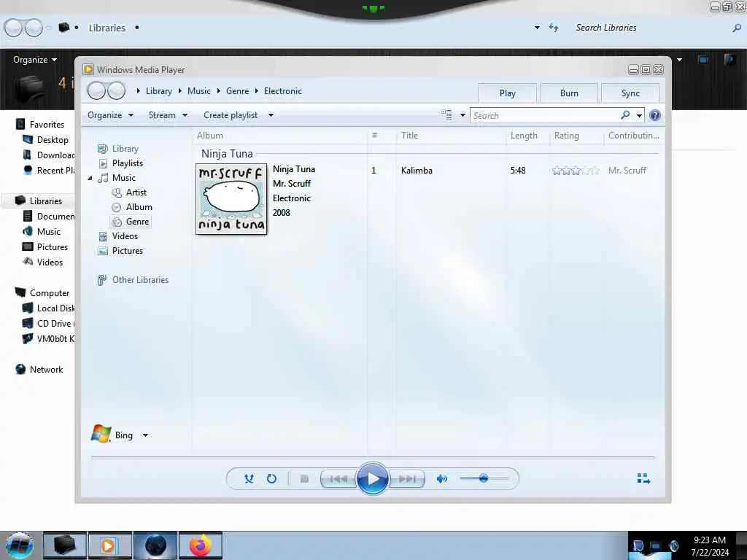The height and width of the screenshot is (560, 747).
Task: Sort by the Title column header
Action: pyautogui.click(x=451, y=136)
